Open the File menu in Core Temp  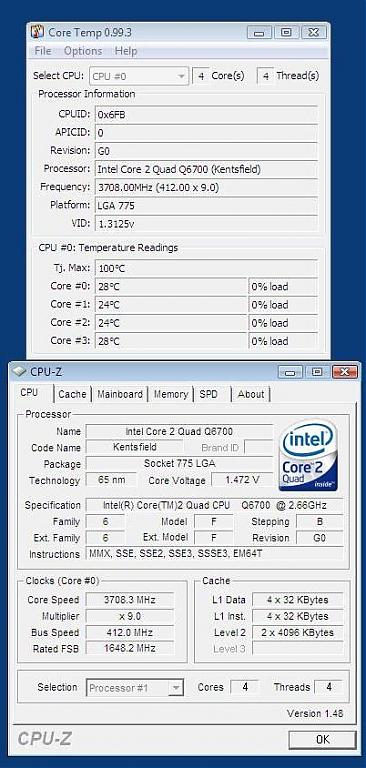(43, 51)
